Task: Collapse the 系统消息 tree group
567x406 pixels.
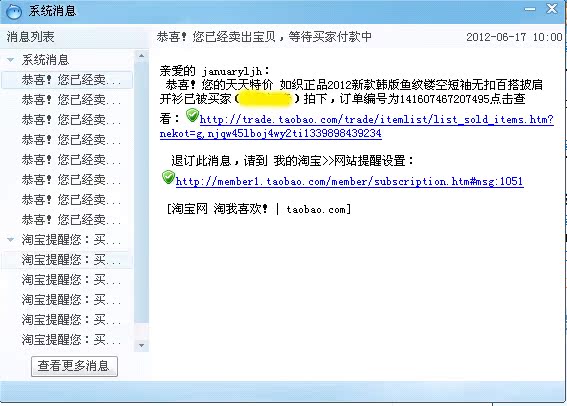Action: [10, 60]
